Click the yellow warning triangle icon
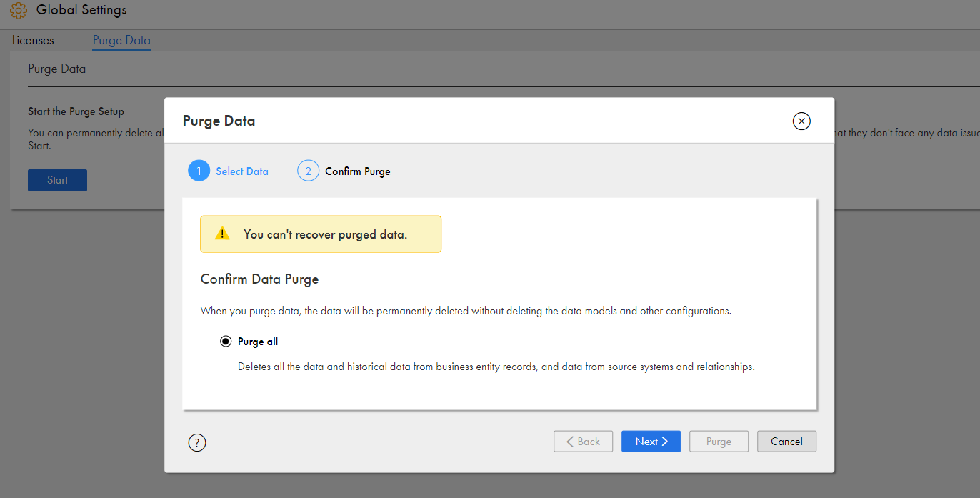980x498 pixels. coord(223,234)
